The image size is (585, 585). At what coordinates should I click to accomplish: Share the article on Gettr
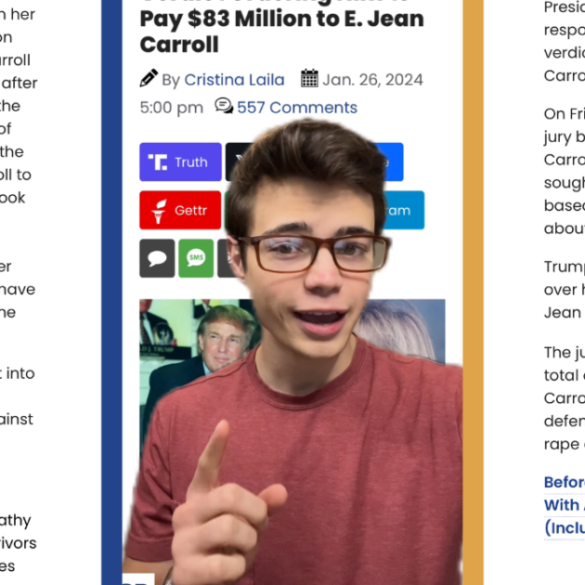181,210
